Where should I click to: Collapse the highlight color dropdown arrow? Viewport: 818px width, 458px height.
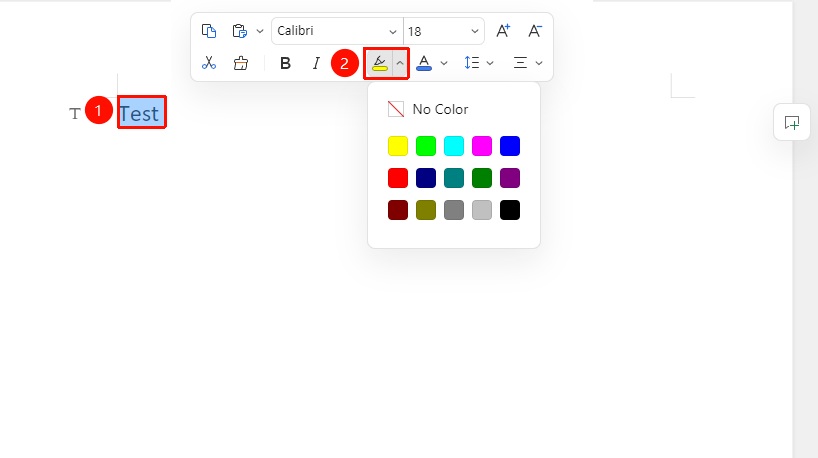(x=400, y=63)
